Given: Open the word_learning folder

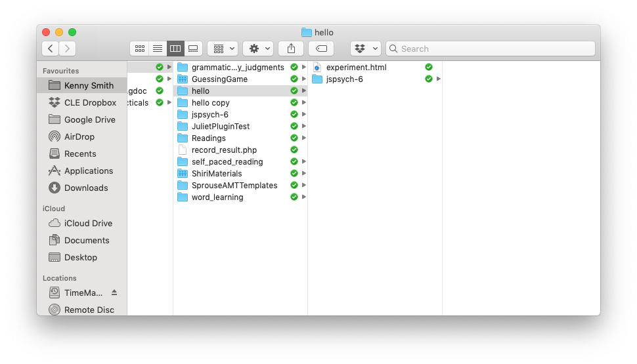Looking at the screenshot, I should (x=217, y=197).
